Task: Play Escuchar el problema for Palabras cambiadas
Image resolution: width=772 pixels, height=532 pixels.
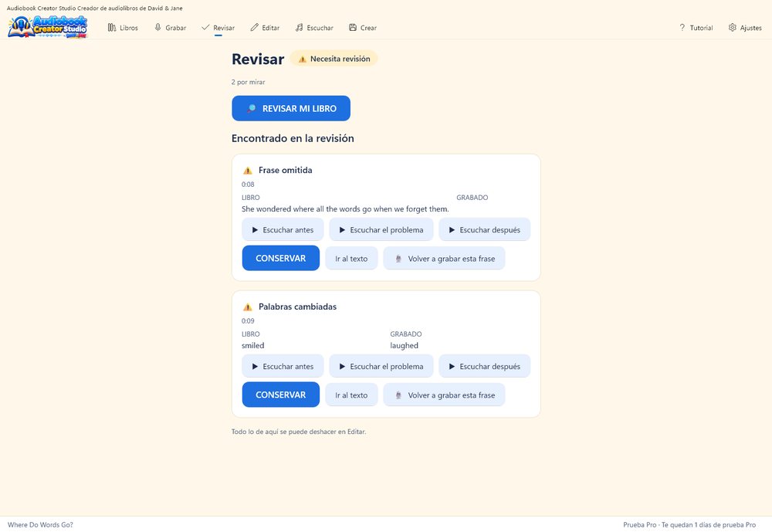Action: [x=381, y=366]
